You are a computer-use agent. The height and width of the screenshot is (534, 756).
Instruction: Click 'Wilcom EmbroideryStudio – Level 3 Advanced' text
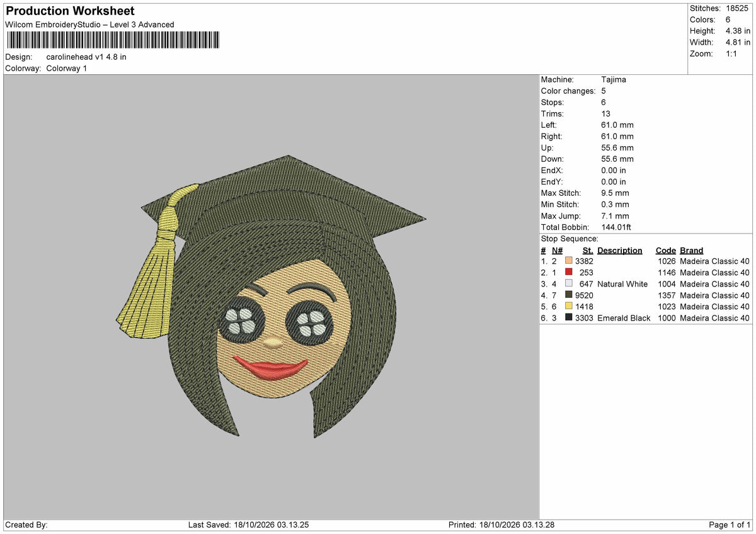tap(89, 25)
